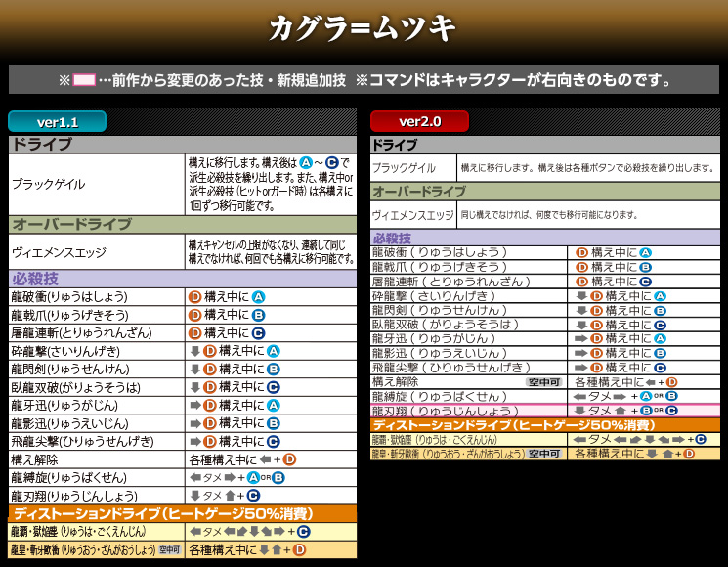Click ブラックゲイル in the ver1.1 table
The width and height of the screenshot is (728, 567).
tap(48, 185)
